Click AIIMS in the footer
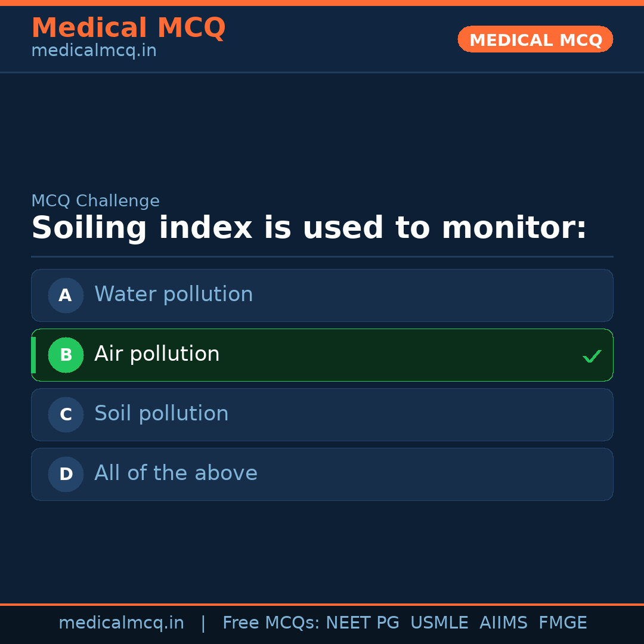The image size is (644, 644). point(503,623)
